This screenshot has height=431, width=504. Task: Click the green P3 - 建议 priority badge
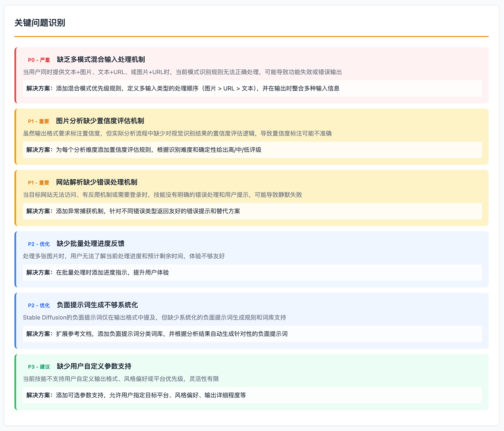click(39, 367)
